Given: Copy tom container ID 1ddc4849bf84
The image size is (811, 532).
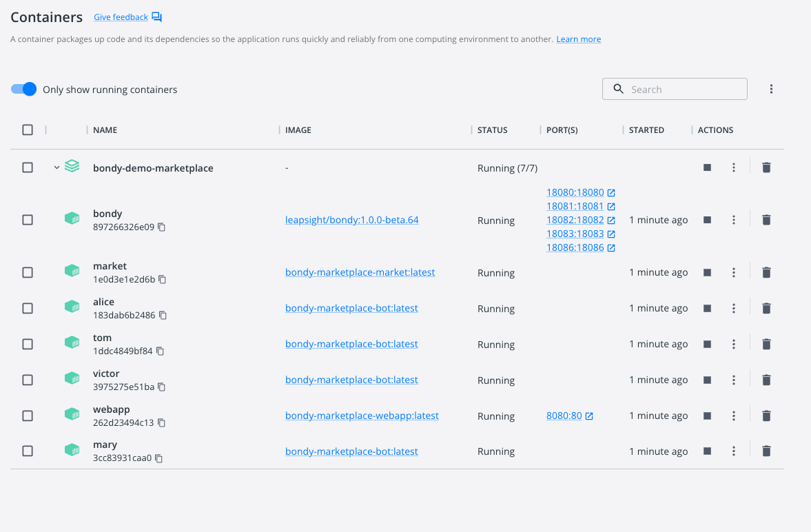Looking at the screenshot, I should (161, 351).
